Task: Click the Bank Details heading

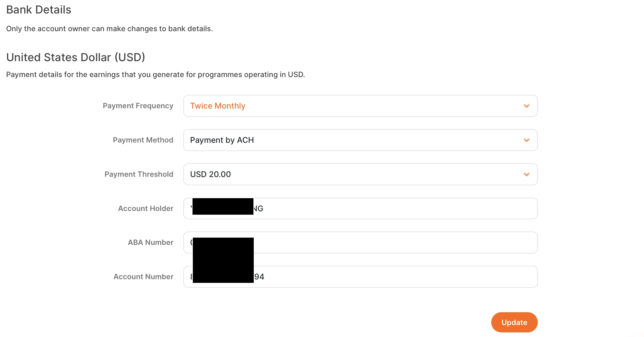Action: click(x=39, y=10)
